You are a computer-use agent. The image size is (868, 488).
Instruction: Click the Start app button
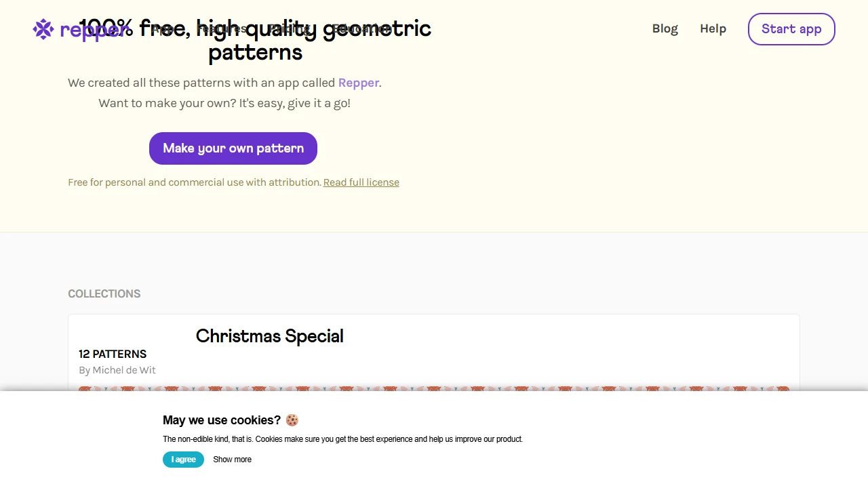pyautogui.click(x=791, y=29)
